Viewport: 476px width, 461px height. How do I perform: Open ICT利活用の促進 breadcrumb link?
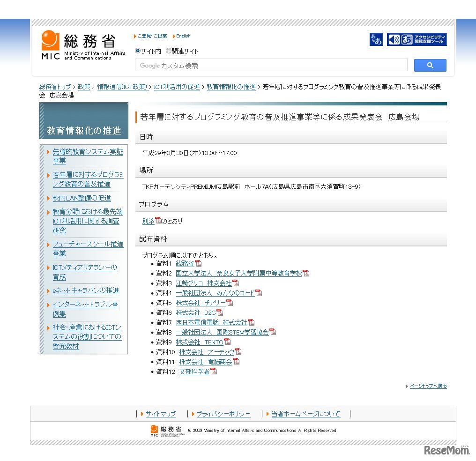tap(177, 87)
